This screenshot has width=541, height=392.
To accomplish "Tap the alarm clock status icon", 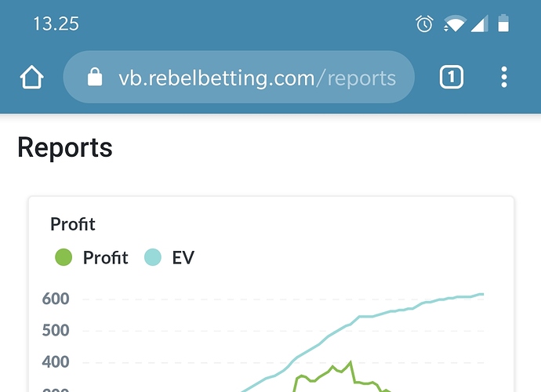I will [424, 24].
